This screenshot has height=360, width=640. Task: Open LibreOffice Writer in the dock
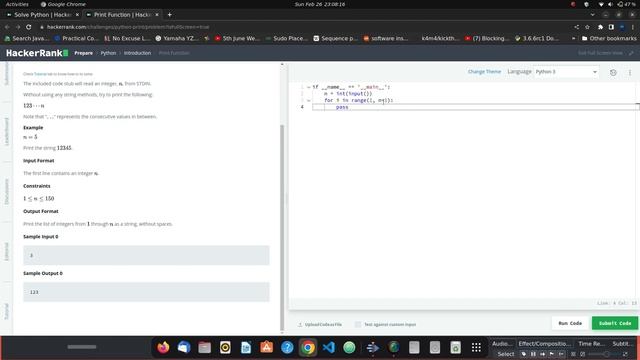[x=246, y=347]
